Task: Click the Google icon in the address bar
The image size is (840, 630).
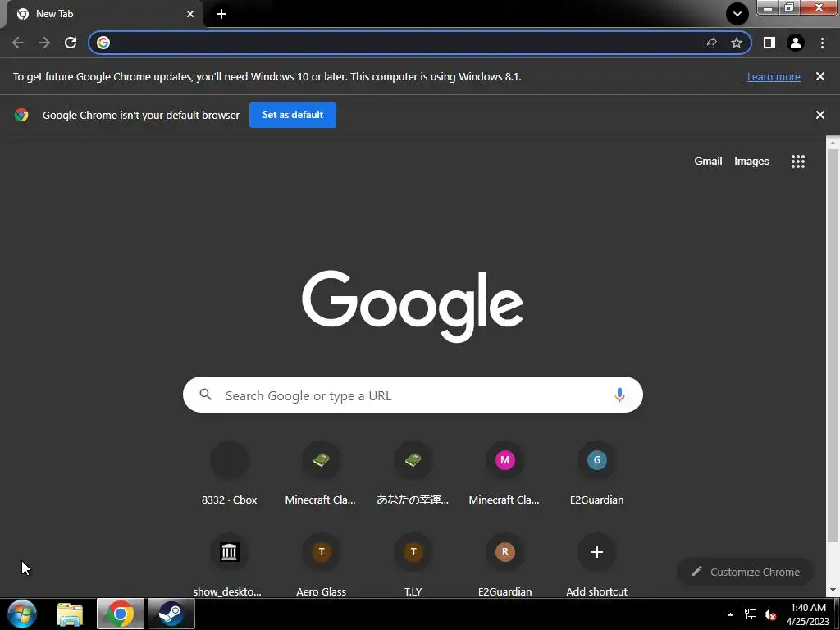Action: tap(103, 43)
